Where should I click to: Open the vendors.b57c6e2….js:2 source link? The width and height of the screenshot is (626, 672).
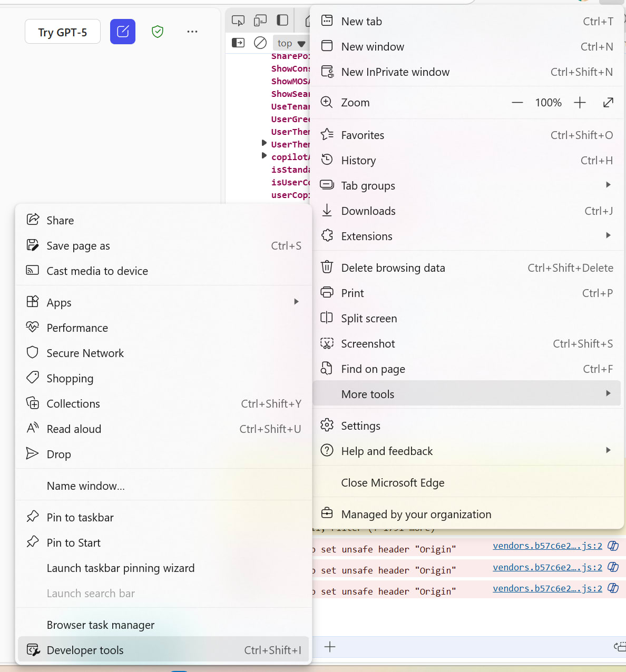(x=547, y=546)
